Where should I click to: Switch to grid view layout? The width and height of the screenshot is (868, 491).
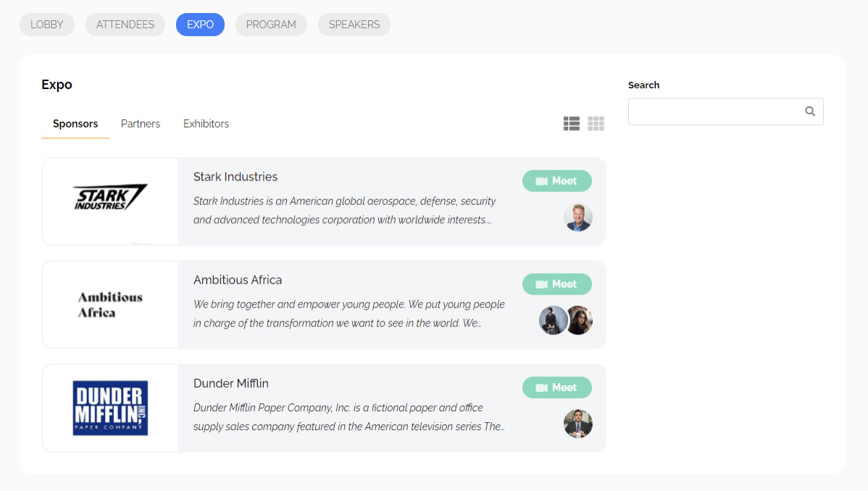click(596, 124)
